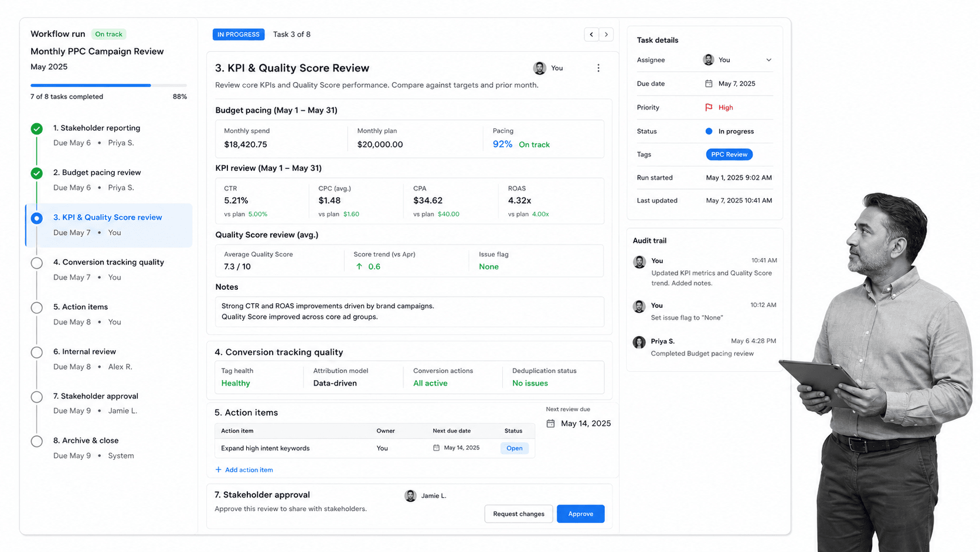Click the workflow progress bar

tap(108, 85)
